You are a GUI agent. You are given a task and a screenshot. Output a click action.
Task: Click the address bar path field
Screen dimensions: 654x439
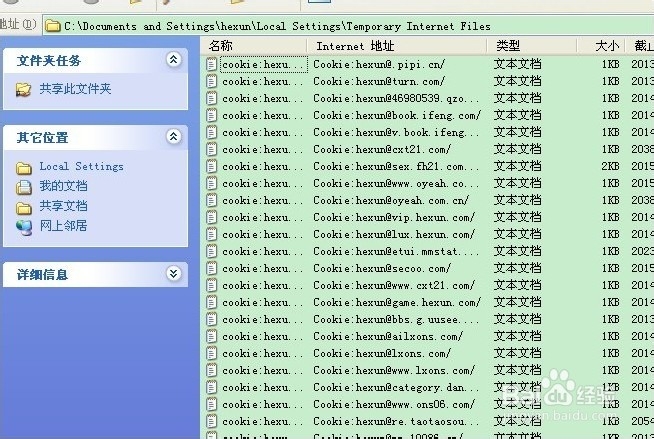(x=348, y=26)
